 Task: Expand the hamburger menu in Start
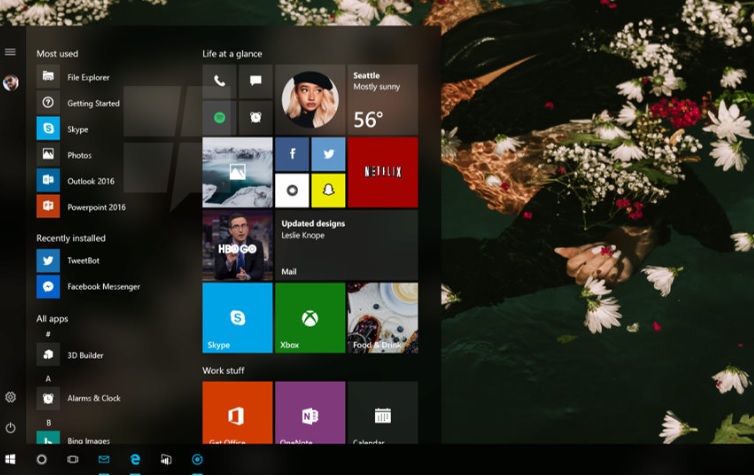click(10, 52)
